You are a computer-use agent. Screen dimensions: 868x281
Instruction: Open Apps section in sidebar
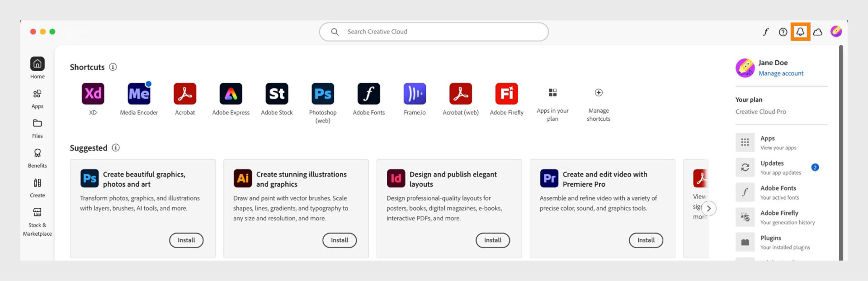pyautogui.click(x=38, y=99)
